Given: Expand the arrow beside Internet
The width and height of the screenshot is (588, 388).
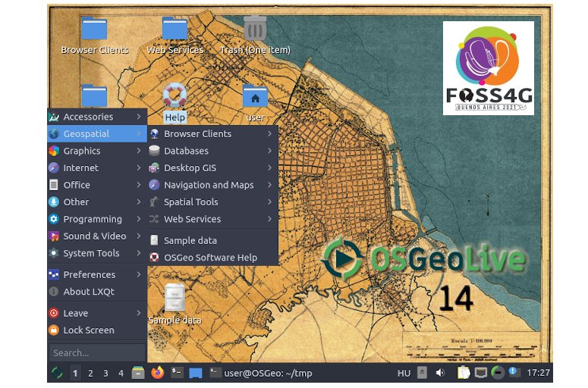Looking at the screenshot, I should coord(139,167).
